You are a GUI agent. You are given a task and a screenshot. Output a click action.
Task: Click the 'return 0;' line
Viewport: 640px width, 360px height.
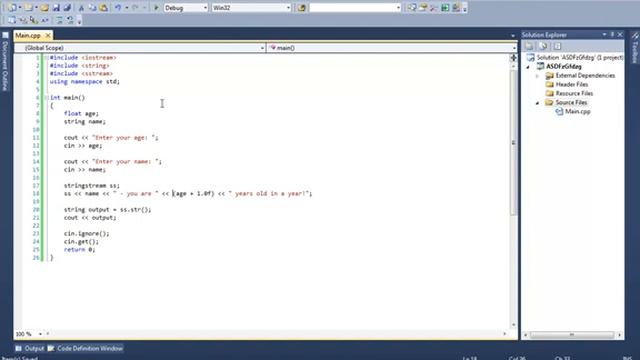tap(79, 249)
